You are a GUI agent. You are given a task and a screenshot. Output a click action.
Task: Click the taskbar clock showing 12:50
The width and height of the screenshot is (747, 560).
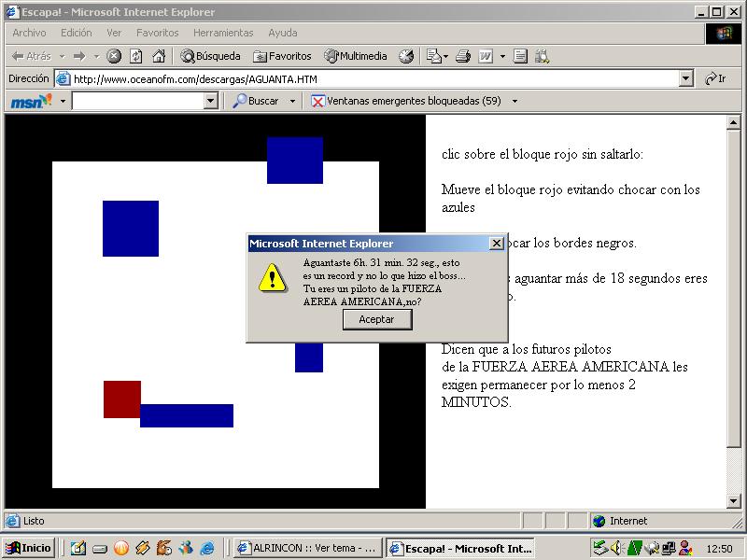pyautogui.click(x=719, y=549)
